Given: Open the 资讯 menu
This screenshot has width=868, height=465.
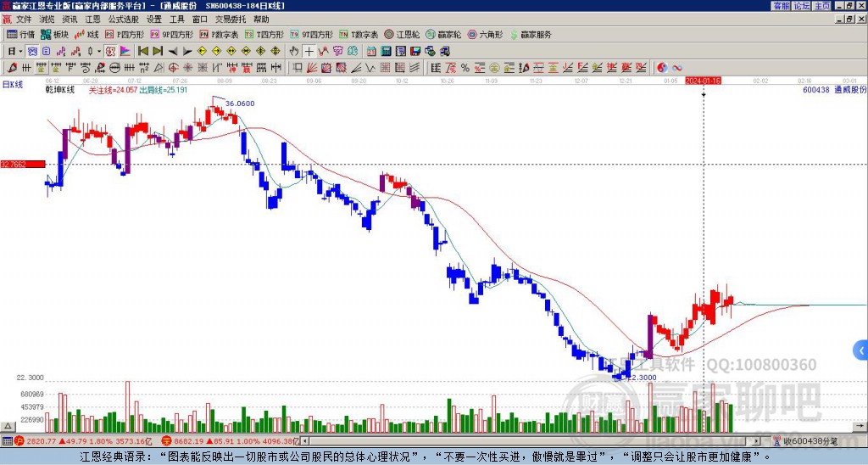Looking at the screenshot, I should tap(70, 20).
